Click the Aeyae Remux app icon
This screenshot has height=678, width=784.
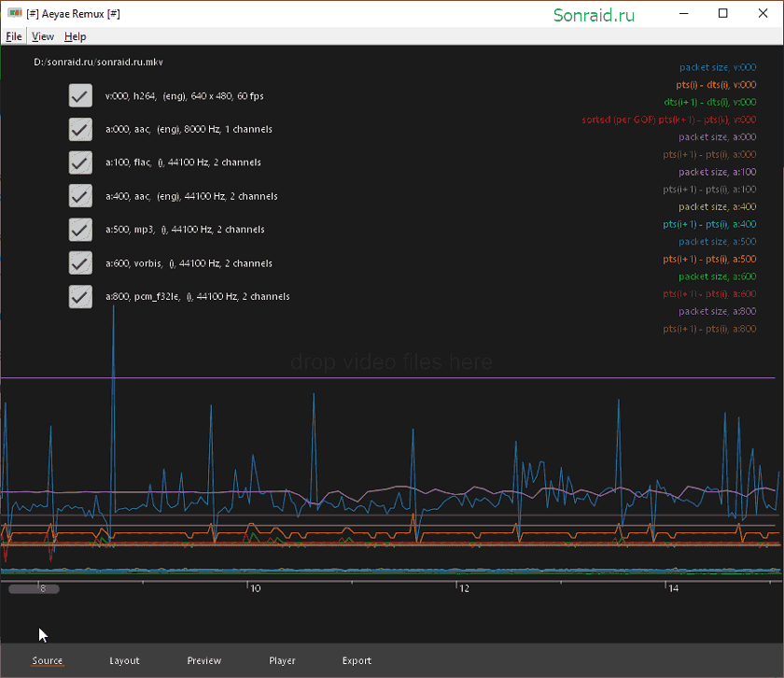coord(15,13)
